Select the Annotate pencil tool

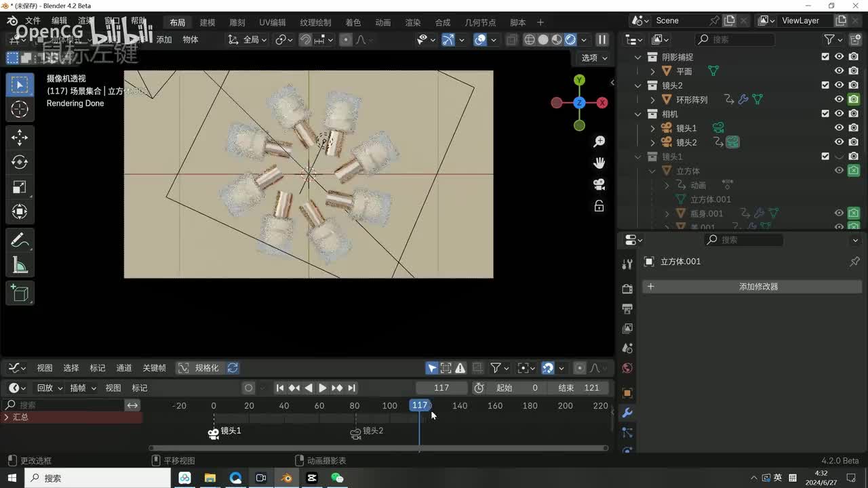(20, 241)
